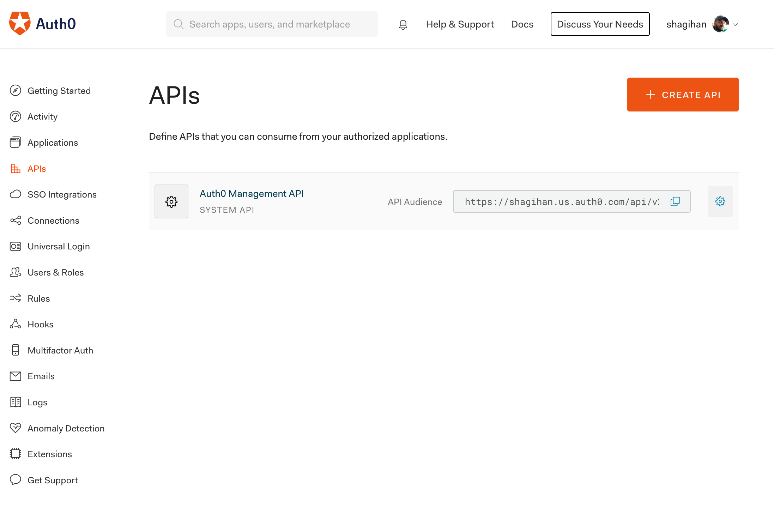Image resolution: width=774 pixels, height=532 pixels.
Task: Click the notifications bell icon
Action: pos(403,24)
